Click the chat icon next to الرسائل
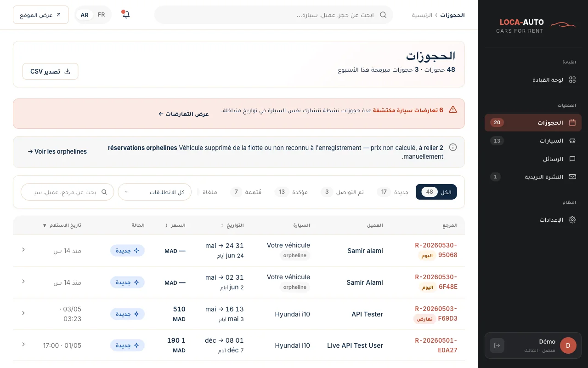Viewport: 588px width, 368px height. (x=572, y=159)
